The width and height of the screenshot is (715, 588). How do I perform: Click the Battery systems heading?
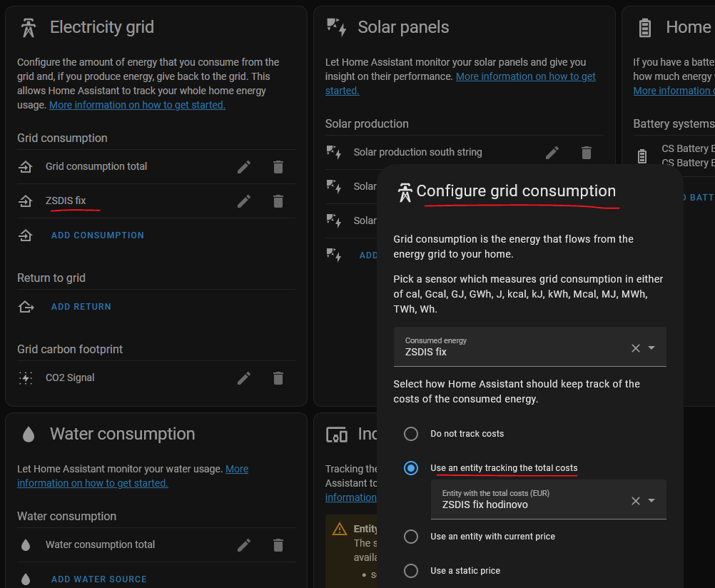674,123
